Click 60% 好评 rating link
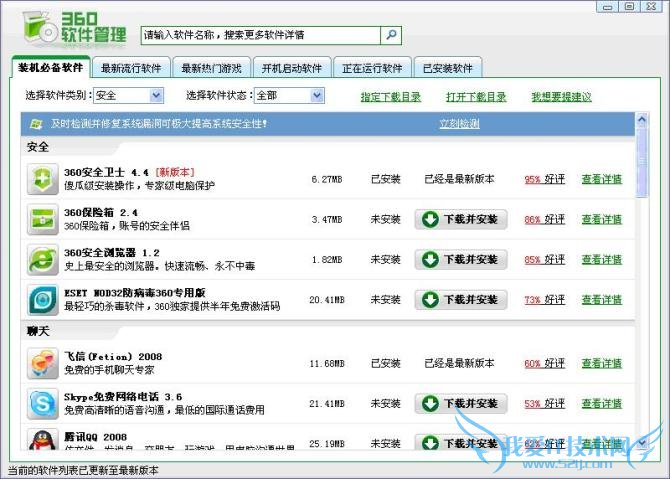The height and width of the screenshot is (479, 670). (545, 363)
